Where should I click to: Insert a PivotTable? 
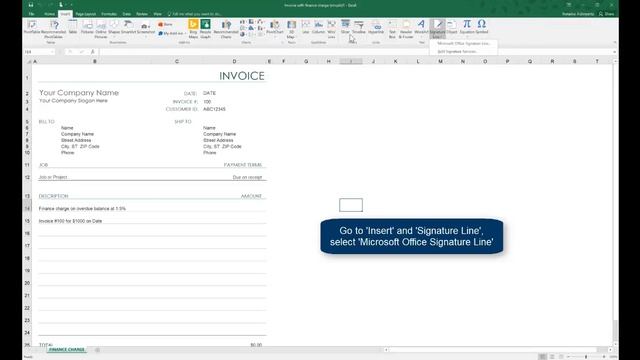click(32, 28)
